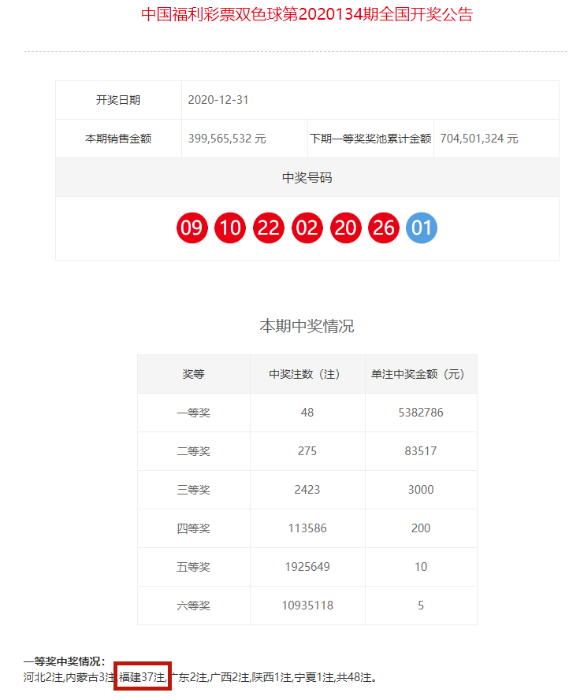Viewport: 569px width, 700px height.
Task: Click the 共48注 total text
Action: [354, 677]
